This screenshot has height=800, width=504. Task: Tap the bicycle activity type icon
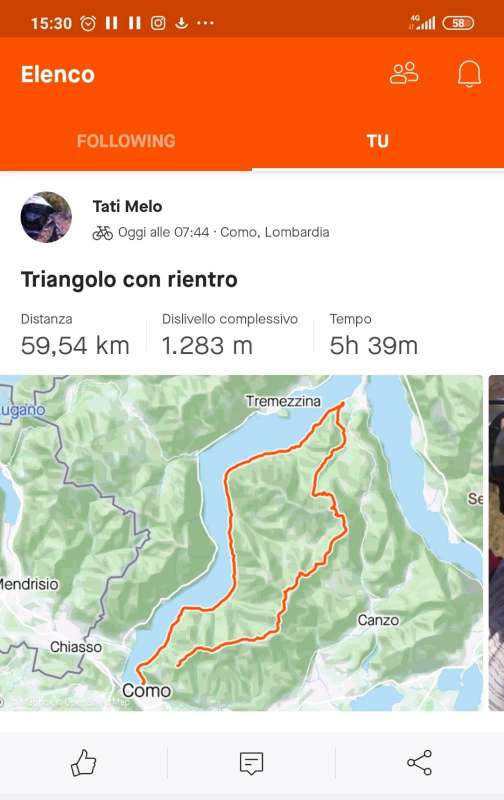tap(103, 233)
